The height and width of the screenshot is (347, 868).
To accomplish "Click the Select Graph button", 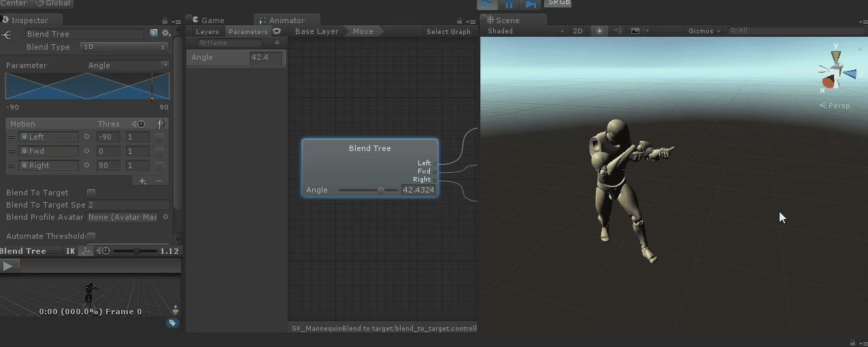I will (448, 31).
